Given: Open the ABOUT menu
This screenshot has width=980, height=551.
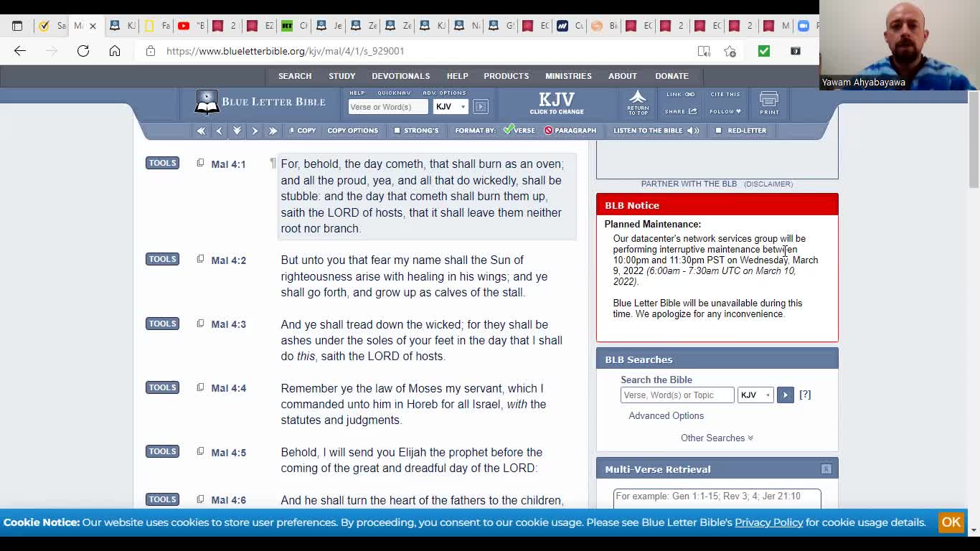Looking at the screenshot, I should 623,76.
